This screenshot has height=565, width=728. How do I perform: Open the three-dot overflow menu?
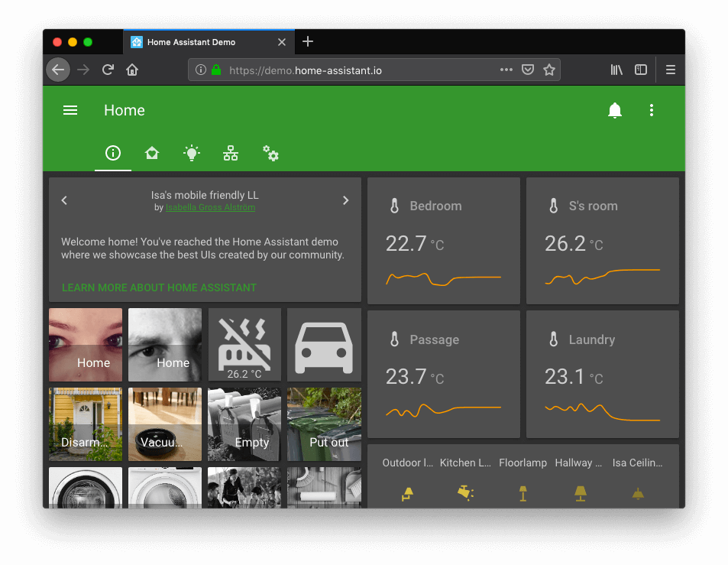coord(652,110)
